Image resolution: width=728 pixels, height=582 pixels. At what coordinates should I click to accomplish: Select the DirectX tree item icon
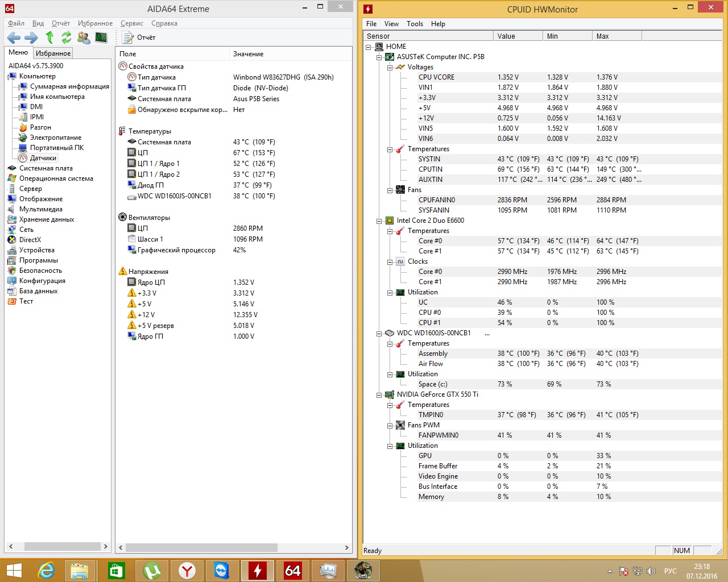click(12, 240)
